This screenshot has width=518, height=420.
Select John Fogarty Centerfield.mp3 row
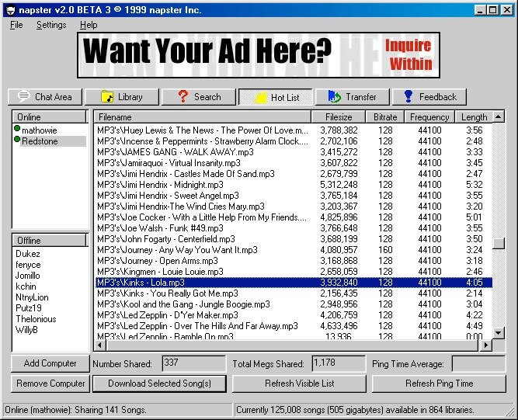[x=294, y=239]
